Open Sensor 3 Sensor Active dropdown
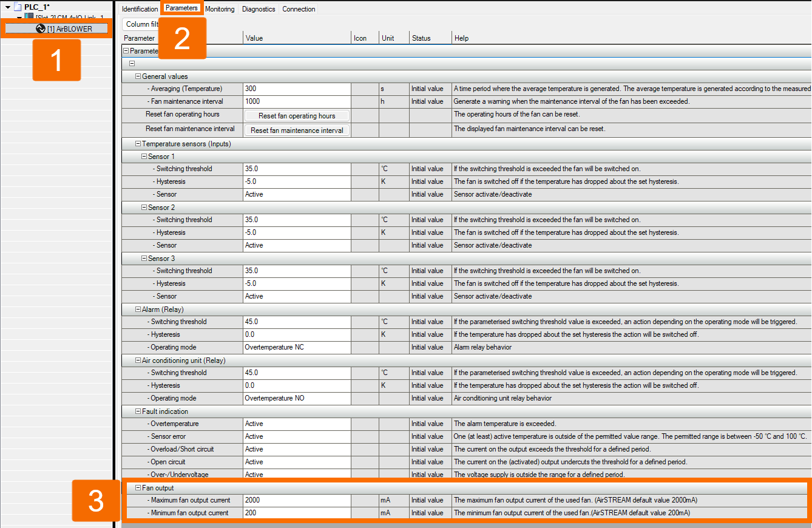The width and height of the screenshot is (812, 528). (x=297, y=296)
